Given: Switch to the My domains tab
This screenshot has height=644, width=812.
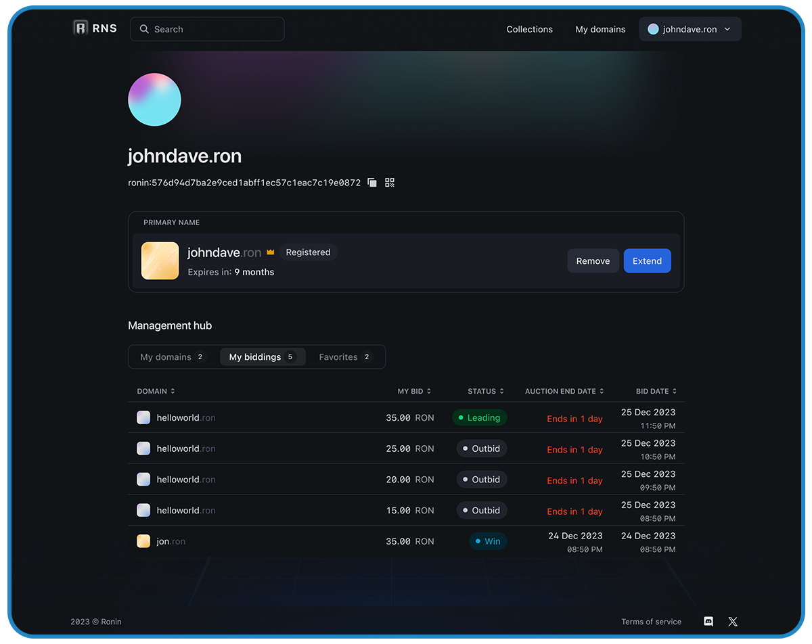Looking at the screenshot, I should tap(173, 357).
